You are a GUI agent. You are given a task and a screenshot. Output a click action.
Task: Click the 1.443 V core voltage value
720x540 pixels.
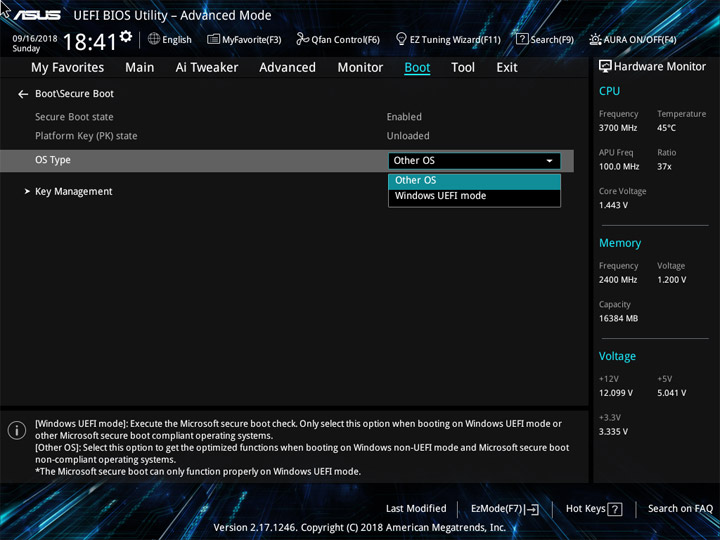click(x=613, y=205)
